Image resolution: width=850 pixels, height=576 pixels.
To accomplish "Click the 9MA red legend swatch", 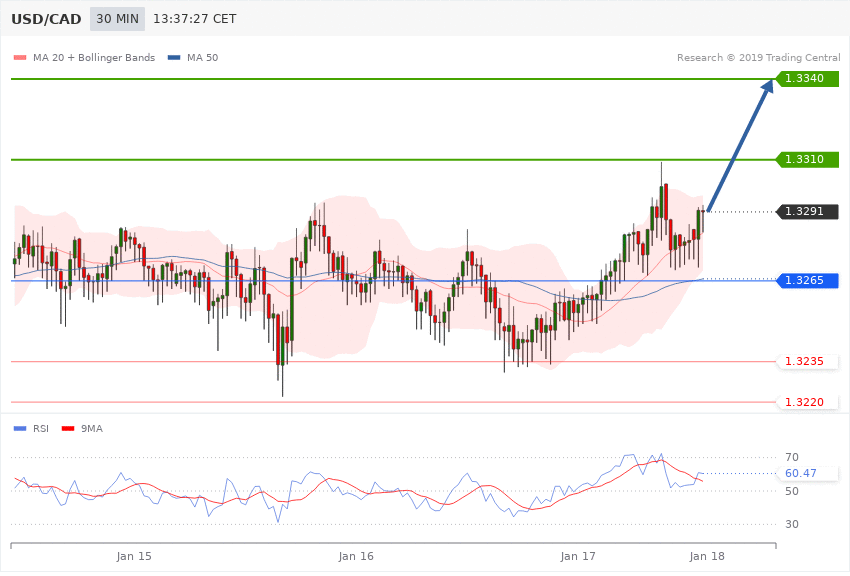I will [x=68, y=429].
